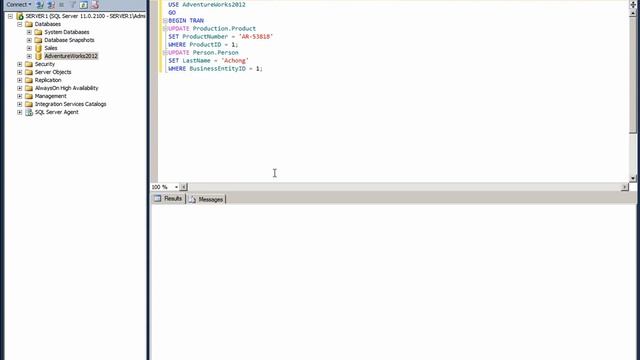Open the Connect dropdown in Object Explorer
This screenshot has height=360, width=640.
coord(19,4)
